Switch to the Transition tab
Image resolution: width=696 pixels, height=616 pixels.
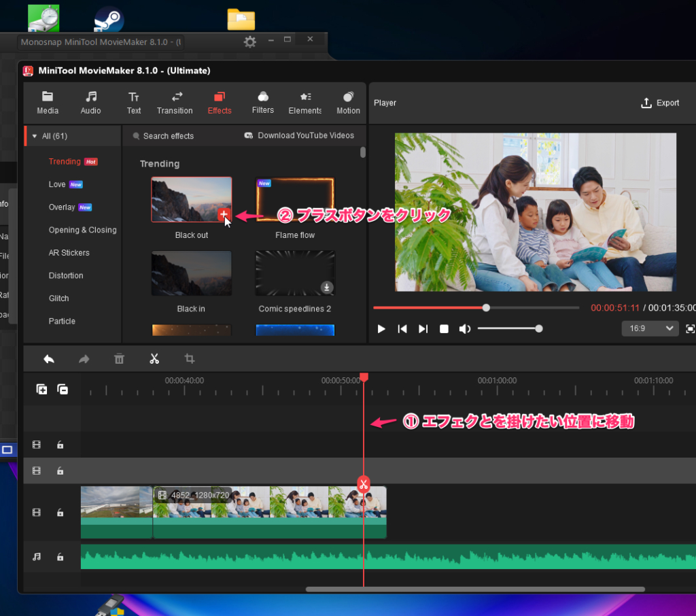point(175,103)
